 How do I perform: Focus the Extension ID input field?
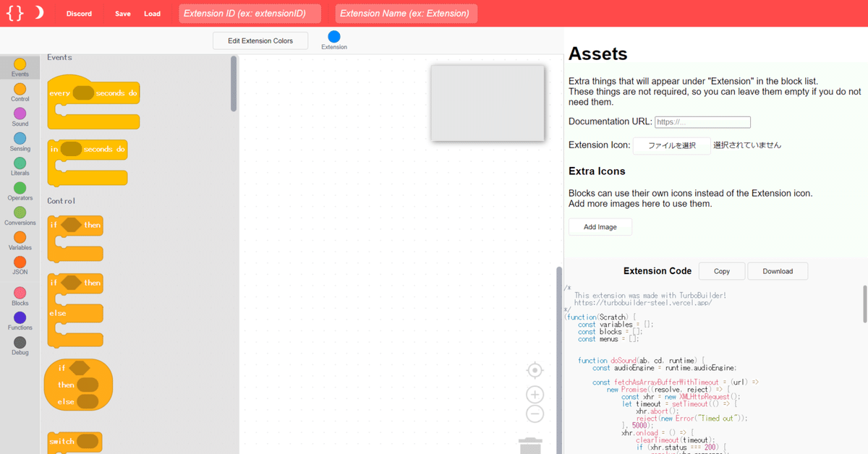(250, 13)
